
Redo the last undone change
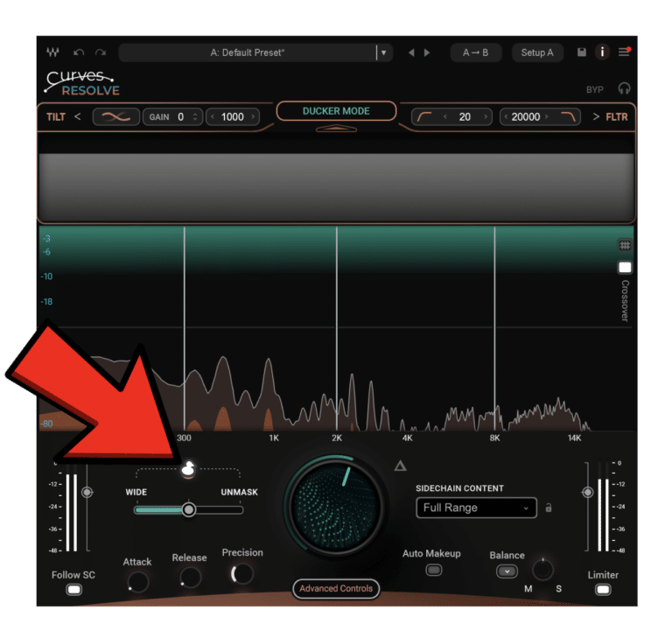(101, 53)
